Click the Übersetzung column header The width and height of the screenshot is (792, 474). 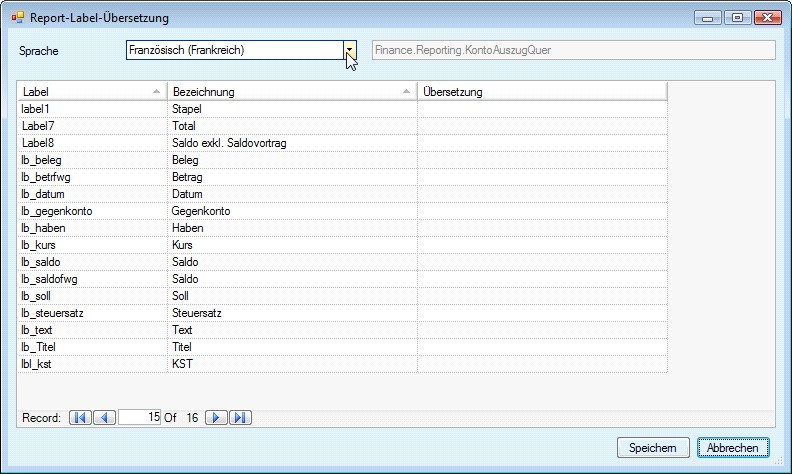point(542,92)
